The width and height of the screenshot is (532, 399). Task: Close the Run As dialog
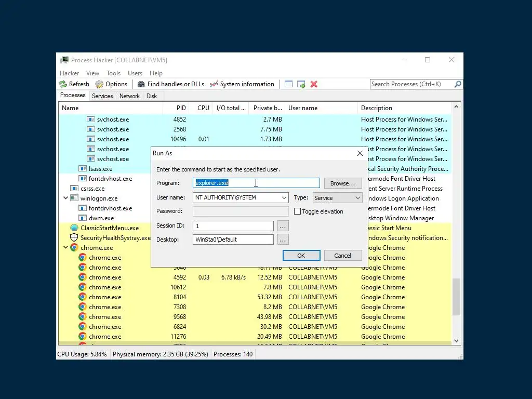pos(360,153)
